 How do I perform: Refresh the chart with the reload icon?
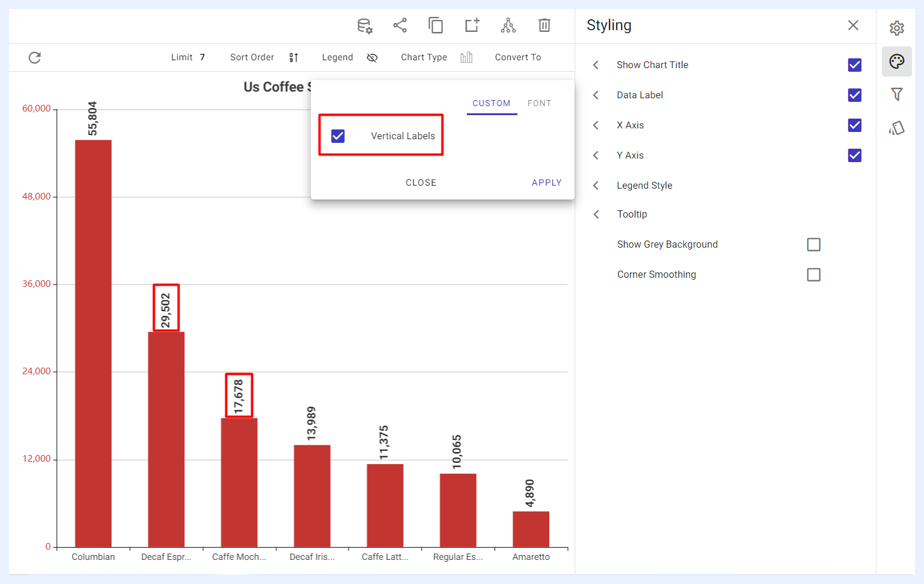[x=35, y=57]
